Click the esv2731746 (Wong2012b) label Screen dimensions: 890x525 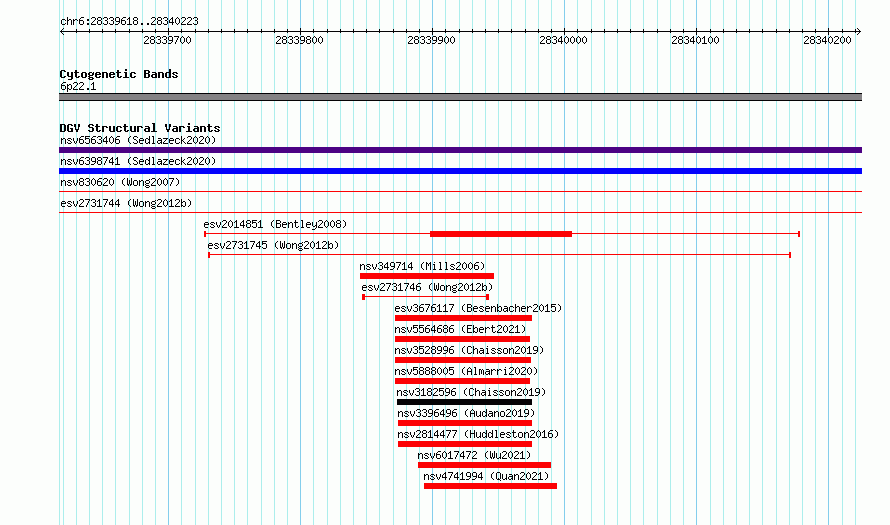427,287
